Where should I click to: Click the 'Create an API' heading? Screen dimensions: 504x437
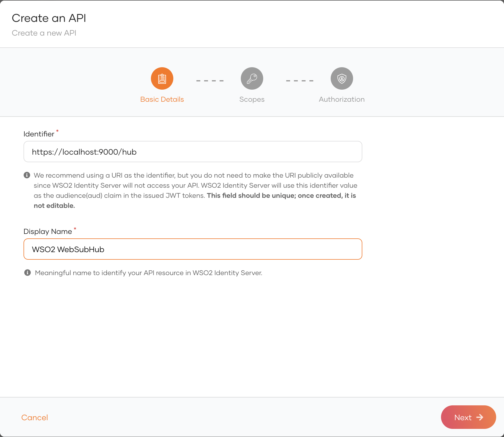point(49,18)
